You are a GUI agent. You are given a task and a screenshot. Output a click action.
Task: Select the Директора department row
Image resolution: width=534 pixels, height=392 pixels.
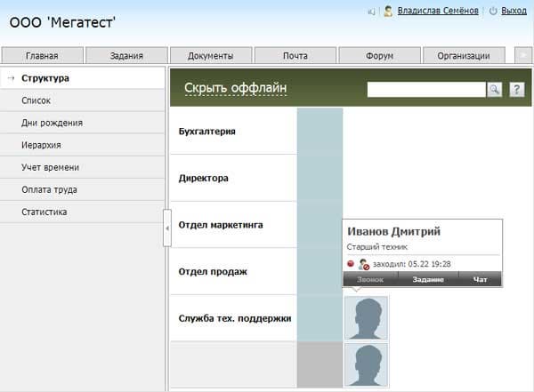[233, 178]
